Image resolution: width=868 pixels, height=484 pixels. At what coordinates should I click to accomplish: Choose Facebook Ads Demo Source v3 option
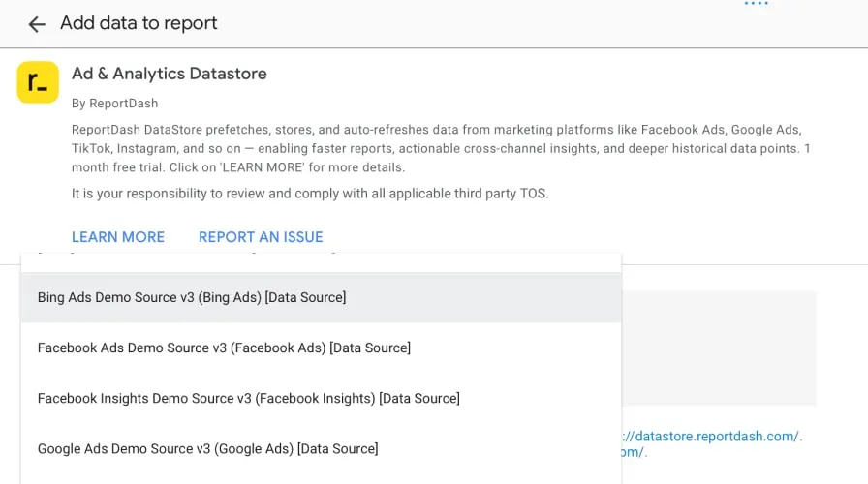(321, 348)
